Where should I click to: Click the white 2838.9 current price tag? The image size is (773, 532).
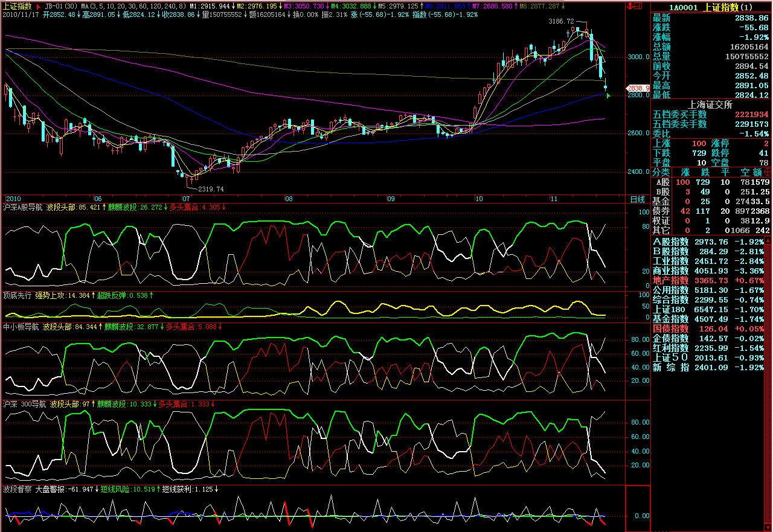(x=638, y=88)
